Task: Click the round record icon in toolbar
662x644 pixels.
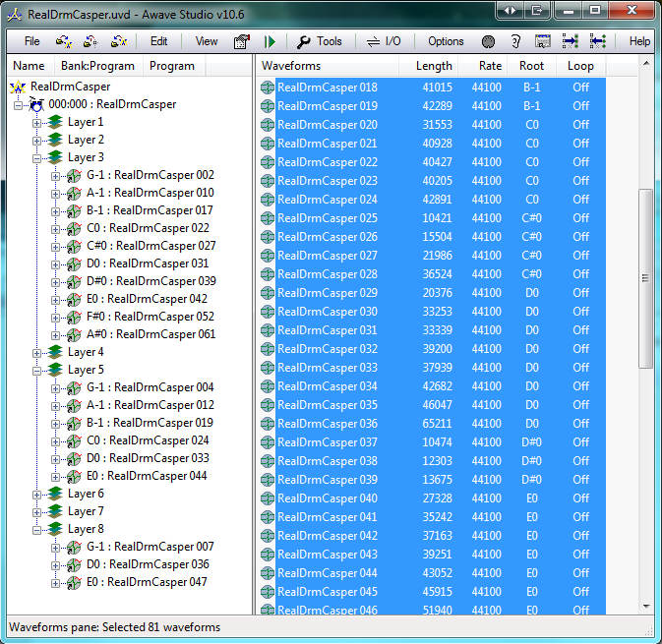Action: 488,41
